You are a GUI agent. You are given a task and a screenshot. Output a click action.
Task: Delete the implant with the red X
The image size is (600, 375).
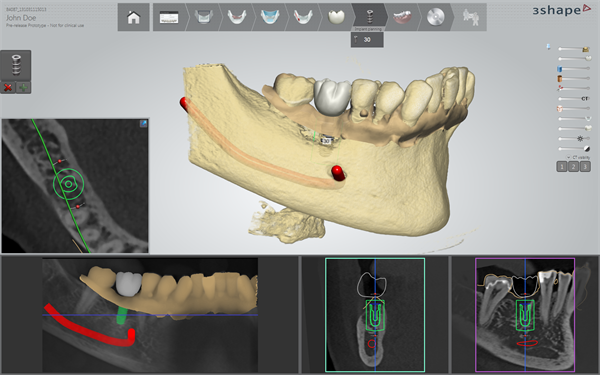pos(8,88)
